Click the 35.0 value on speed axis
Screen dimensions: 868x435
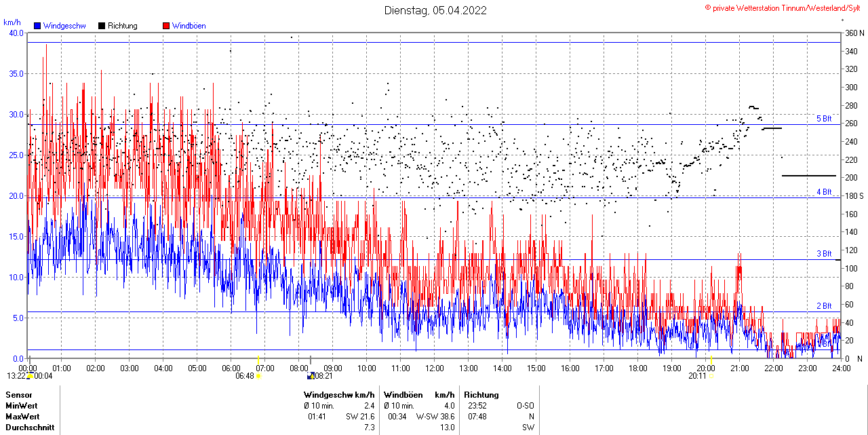tap(16, 73)
